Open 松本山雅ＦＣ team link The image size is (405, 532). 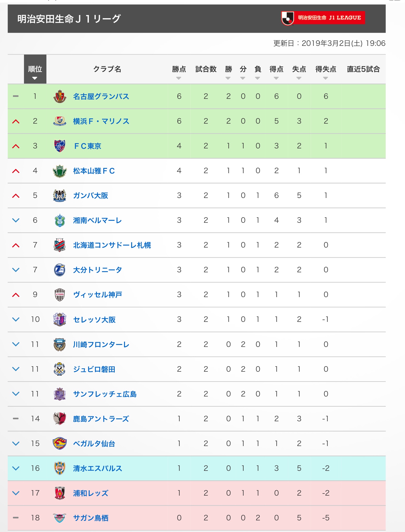point(94,171)
